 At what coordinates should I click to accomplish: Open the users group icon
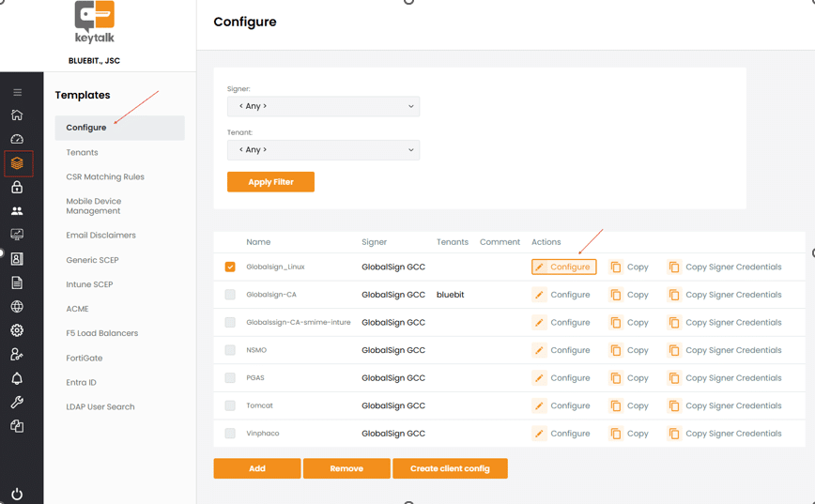(17, 211)
